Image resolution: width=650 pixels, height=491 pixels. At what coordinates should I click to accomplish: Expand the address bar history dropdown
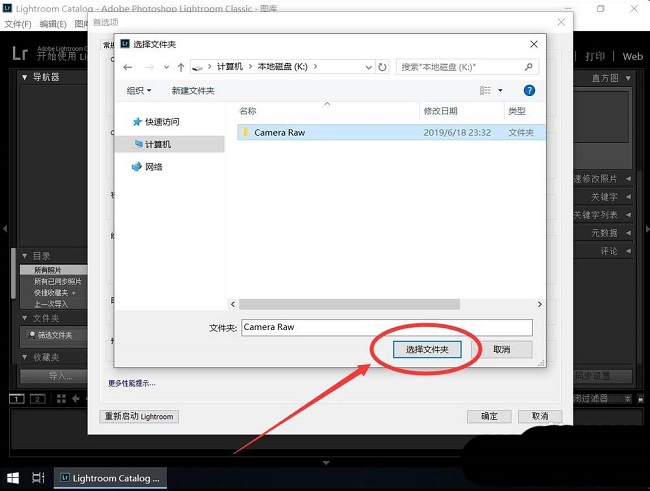tap(368, 67)
